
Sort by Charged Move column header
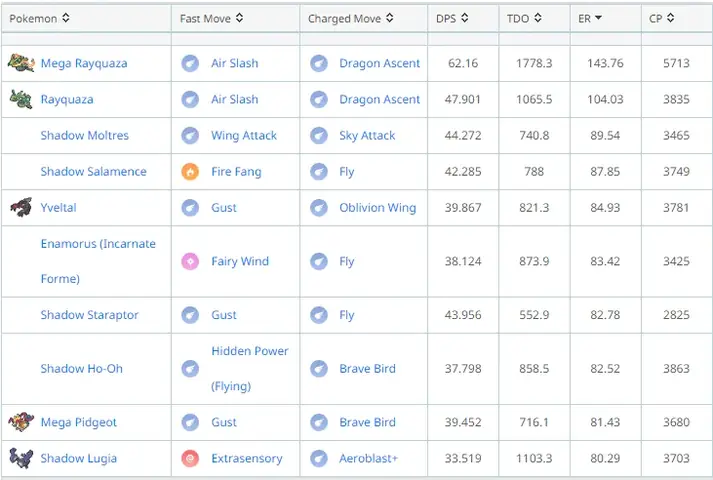tap(350, 18)
